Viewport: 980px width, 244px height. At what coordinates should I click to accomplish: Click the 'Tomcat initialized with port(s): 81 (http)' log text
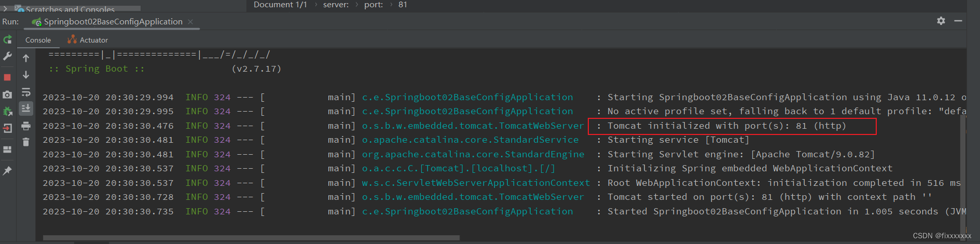[x=727, y=126]
